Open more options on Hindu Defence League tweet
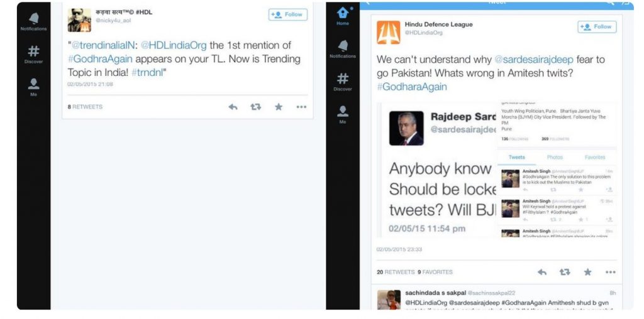Screen dimensions: 644x319 (610, 273)
